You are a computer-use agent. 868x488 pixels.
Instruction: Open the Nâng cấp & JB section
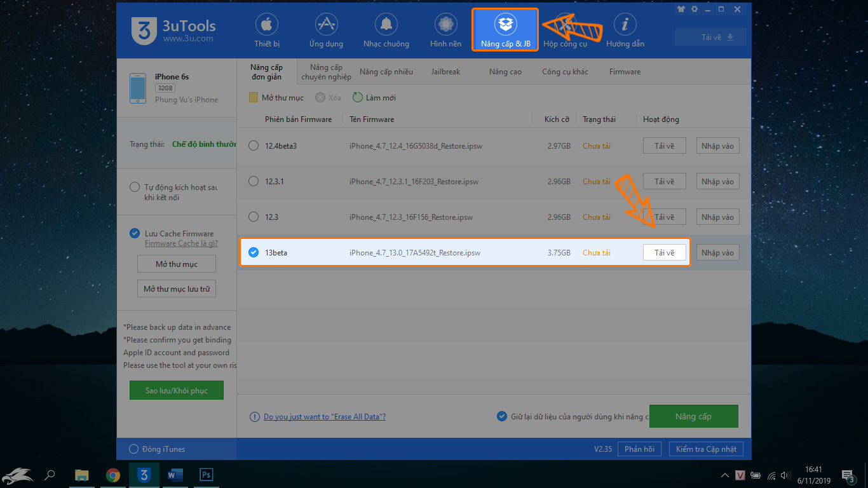pyautogui.click(x=505, y=30)
